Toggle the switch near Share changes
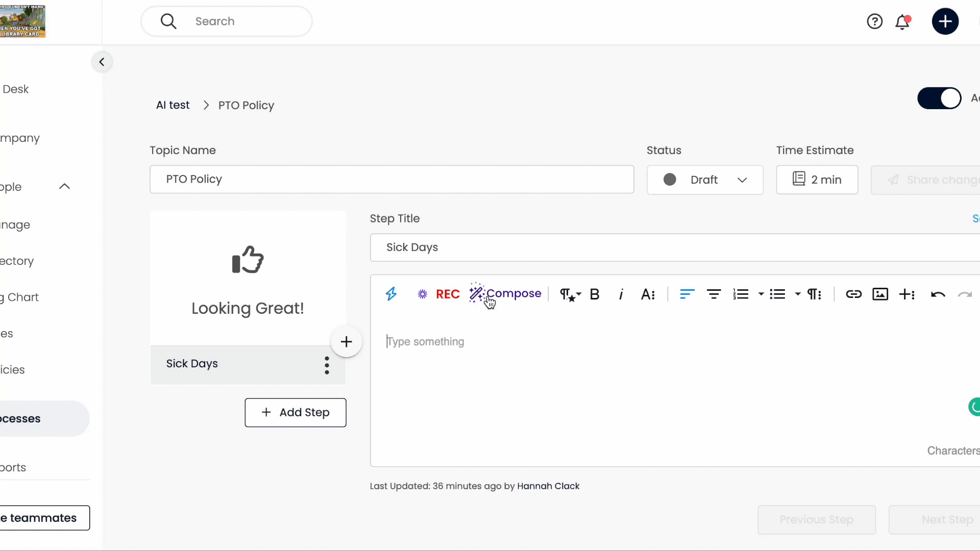The height and width of the screenshot is (551, 980). (x=939, y=98)
